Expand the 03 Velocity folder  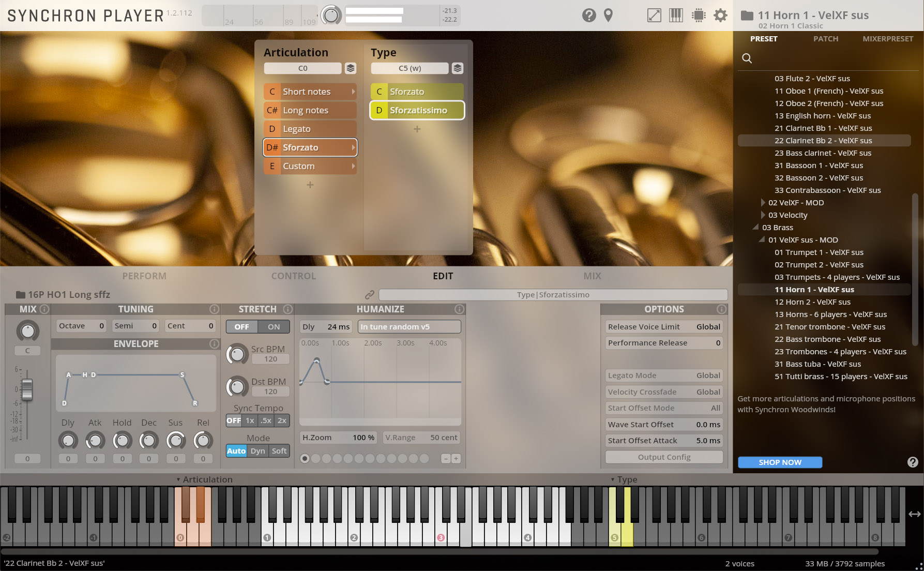(x=763, y=215)
